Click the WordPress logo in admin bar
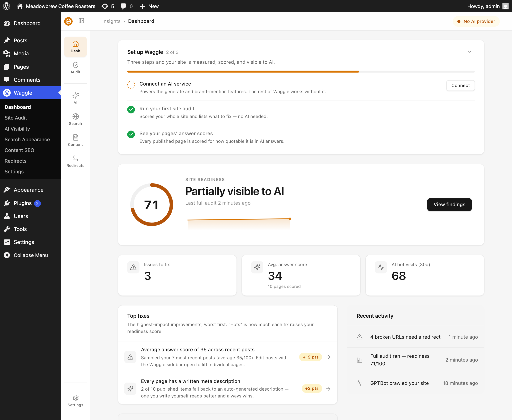The width and height of the screenshot is (512, 420). click(x=7, y=6)
